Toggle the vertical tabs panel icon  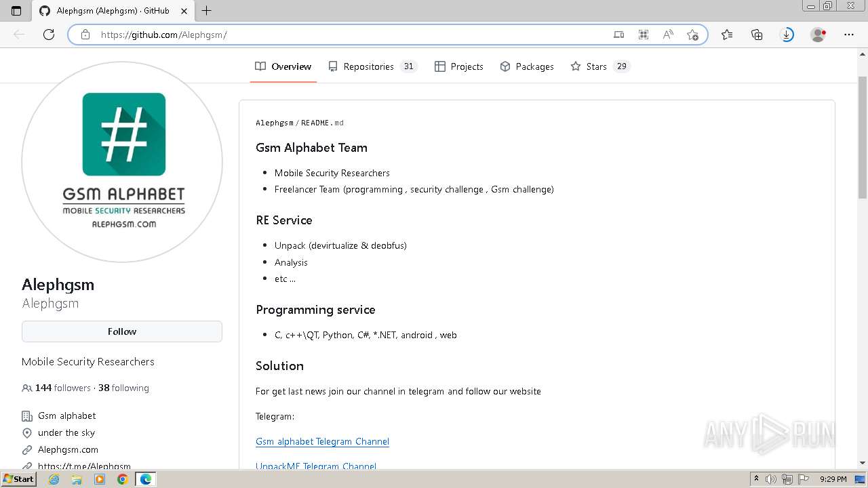click(x=16, y=10)
